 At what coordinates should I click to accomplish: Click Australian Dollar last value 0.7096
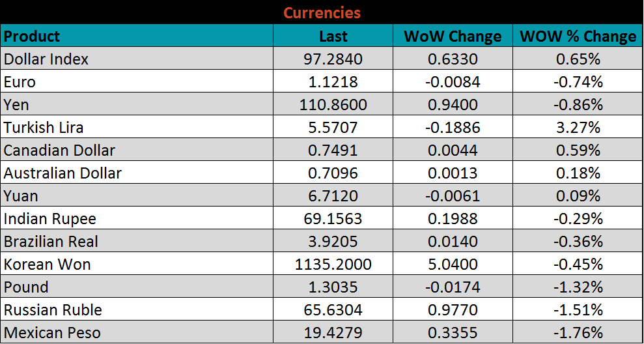333,173
